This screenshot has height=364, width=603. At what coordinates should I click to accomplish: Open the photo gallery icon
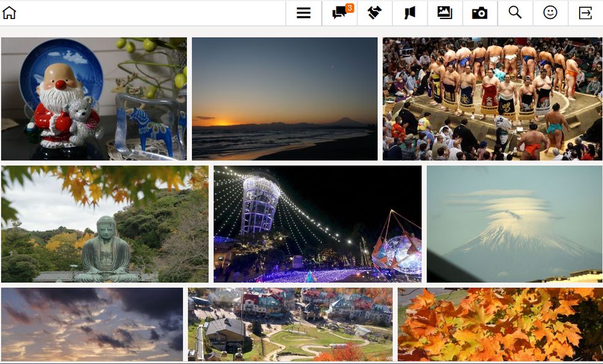pyautogui.click(x=444, y=13)
